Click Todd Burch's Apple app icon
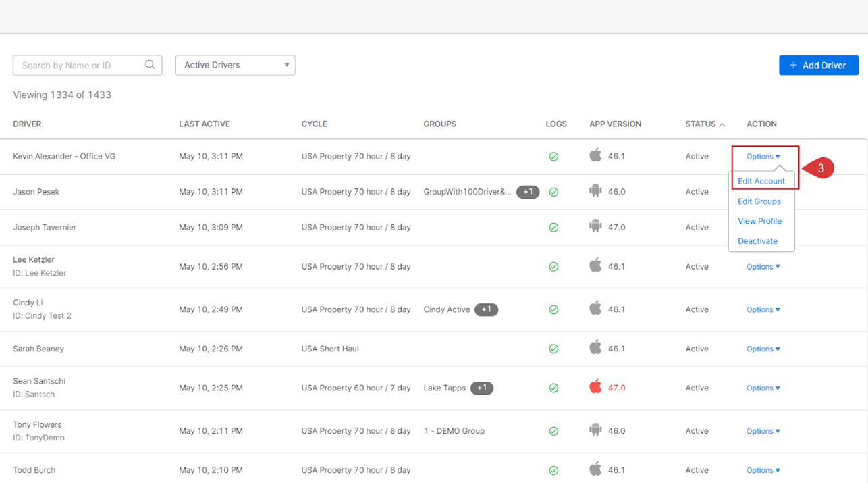 pyautogui.click(x=595, y=469)
